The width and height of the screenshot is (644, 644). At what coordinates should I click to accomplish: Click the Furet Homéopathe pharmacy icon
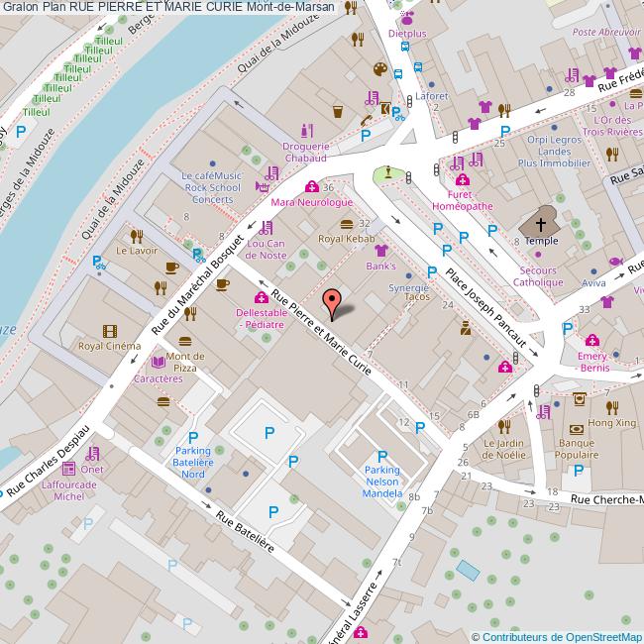tap(462, 179)
